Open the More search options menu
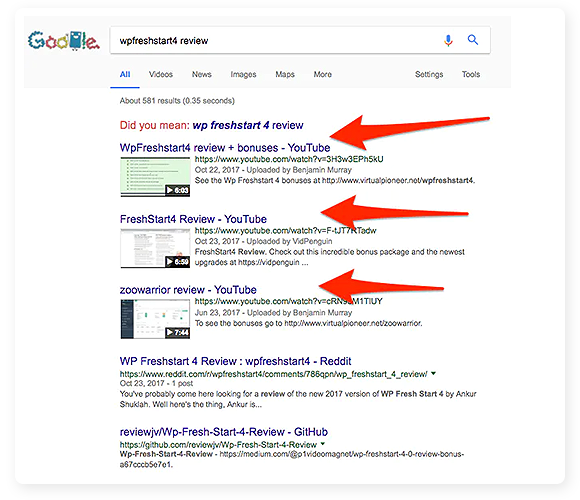This screenshot has width=580, height=500. pos(323,74)
